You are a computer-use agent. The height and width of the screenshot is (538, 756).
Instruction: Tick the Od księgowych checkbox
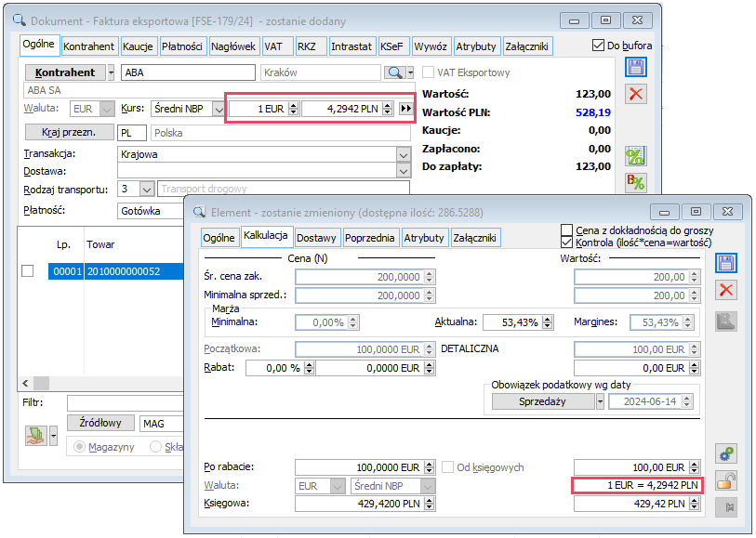[447, 466]
